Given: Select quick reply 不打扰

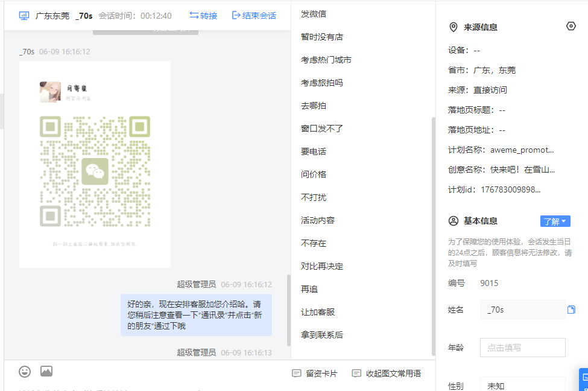Looking at the screenshot, I should 314,197.
